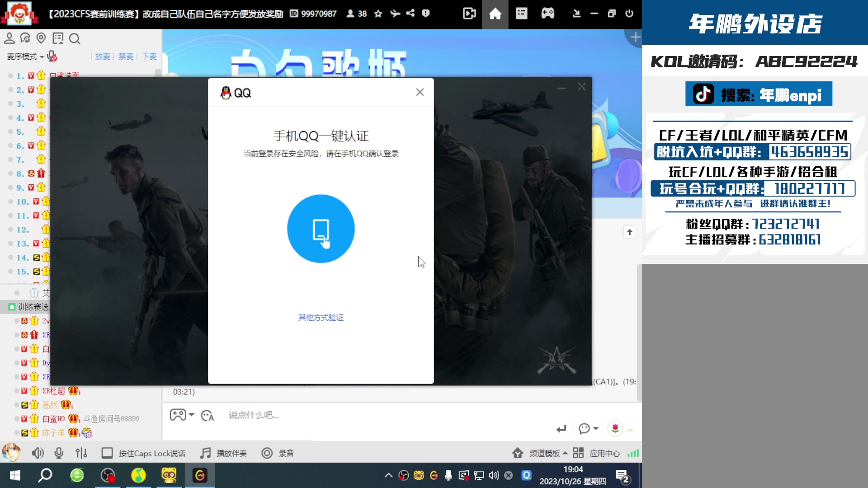Expand the 麦序模式 mode dropdown
This screenshot has width=868, height=488.
coord(25,56)
